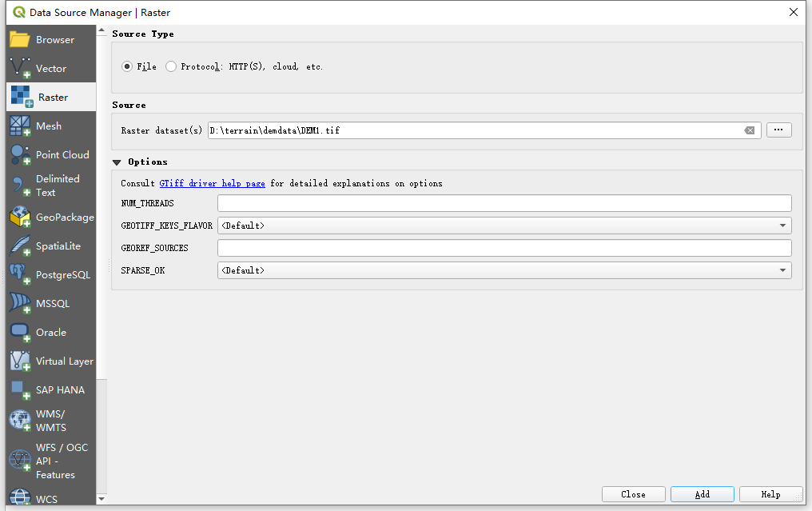Select the Raster checkerboard icon
Image resolution: width=812 pixels, height=511 pixels.
22,97
